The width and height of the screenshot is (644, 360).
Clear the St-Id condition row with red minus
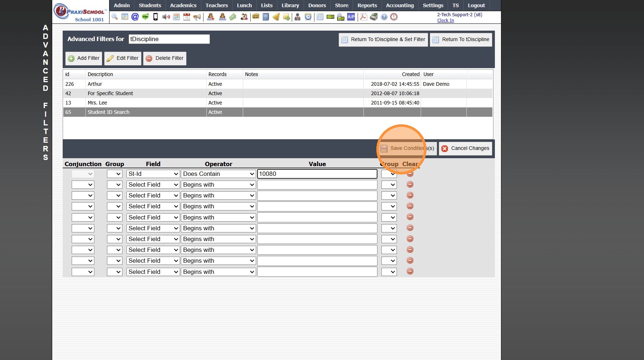pos(410,174)
